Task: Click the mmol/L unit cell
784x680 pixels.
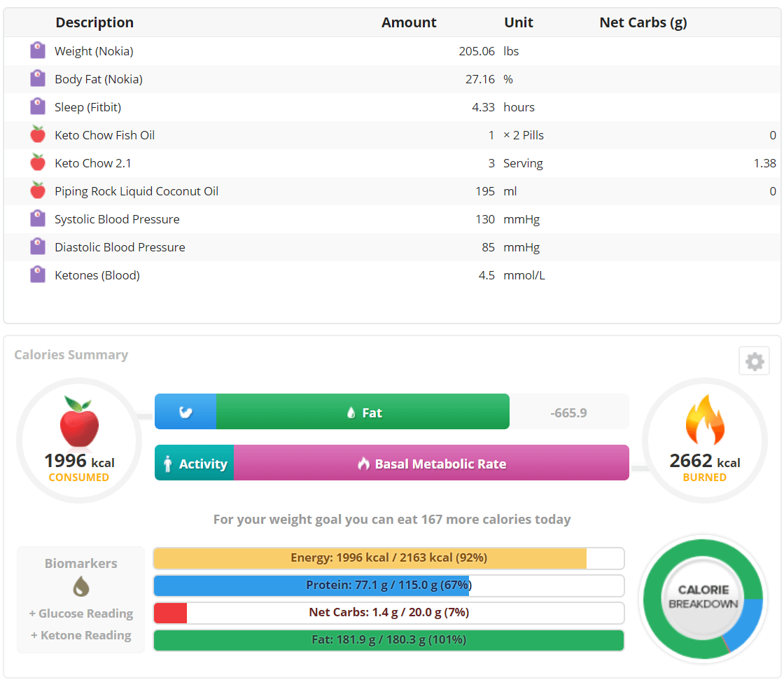Action: pyautogui.click(x=524, y=275)
